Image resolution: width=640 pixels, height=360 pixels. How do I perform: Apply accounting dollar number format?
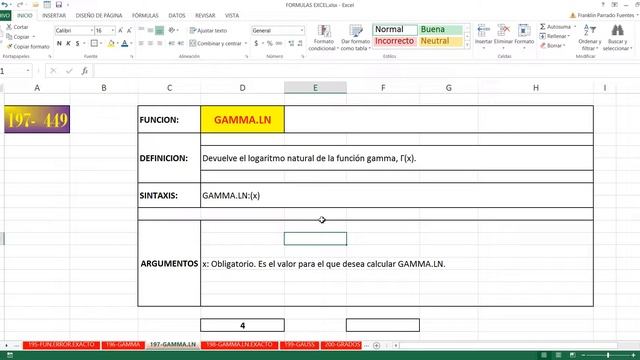[256, 43]
